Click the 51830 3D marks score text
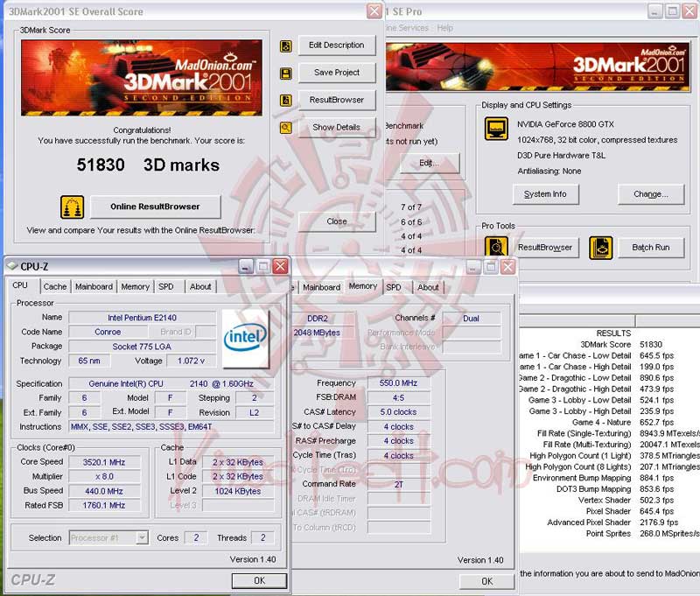Screen dimensions: 700x596 click(x=148, y=165)
